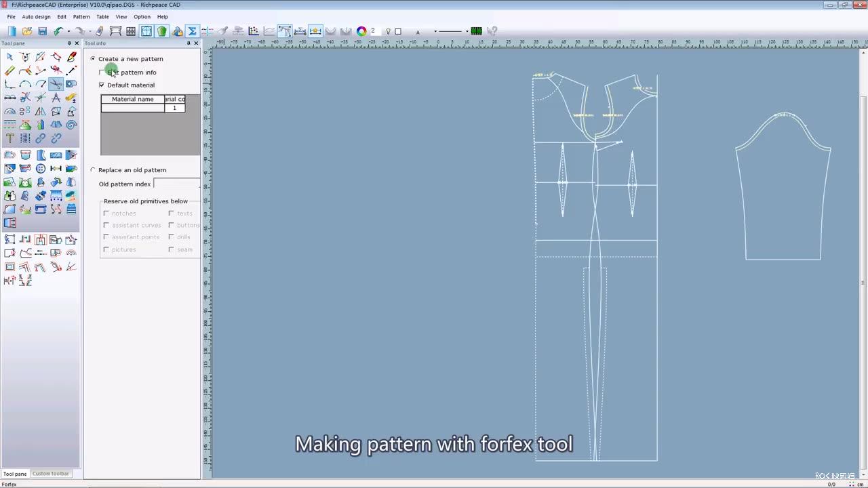
Task: Select the Text (T) tool in tool pane
Action: point(9,138)
